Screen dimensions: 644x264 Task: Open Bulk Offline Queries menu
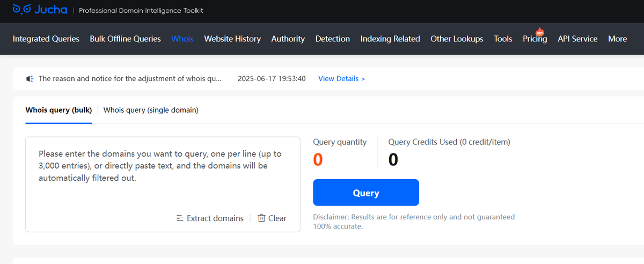point(126,39)
